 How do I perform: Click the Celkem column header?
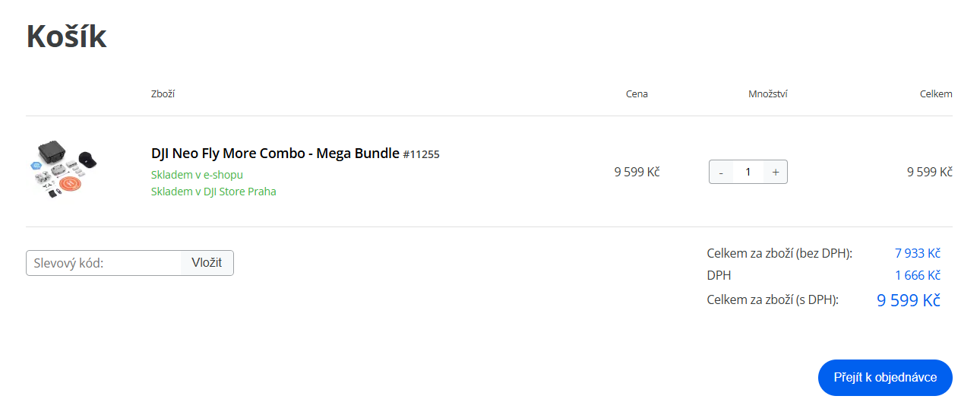(936, 94)
